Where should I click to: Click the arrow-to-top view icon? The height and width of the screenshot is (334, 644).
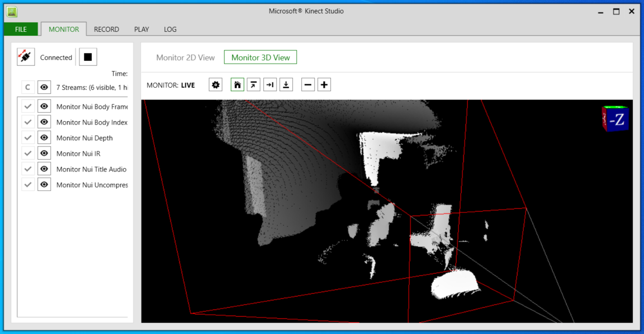coord(254,85)
